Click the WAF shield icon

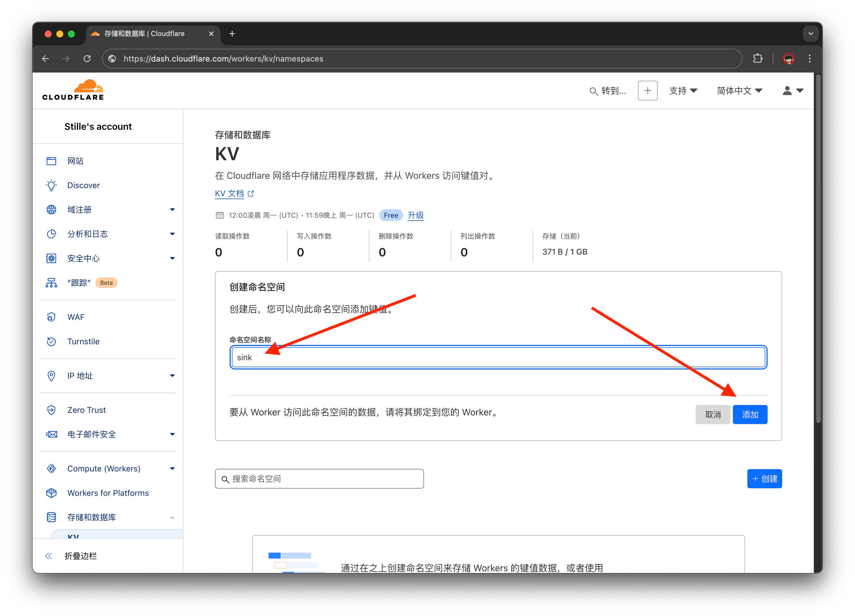(51, 317)
